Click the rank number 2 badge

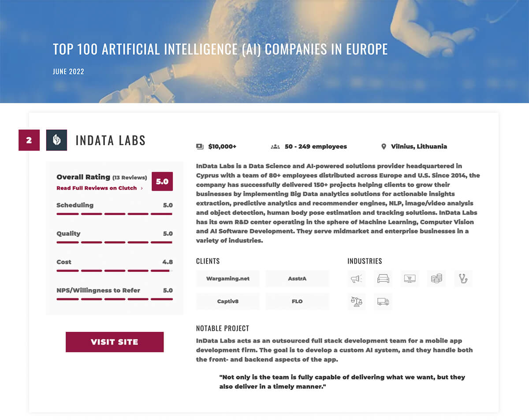(x=29, y=140)
